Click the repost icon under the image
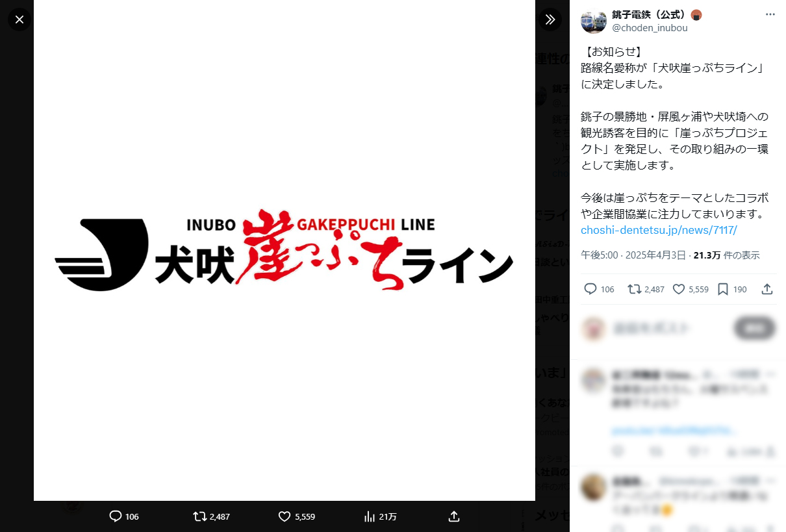Image resolution: width=786 pixels, height=532 pixels. pyautogui.click(x=200, y=516)
